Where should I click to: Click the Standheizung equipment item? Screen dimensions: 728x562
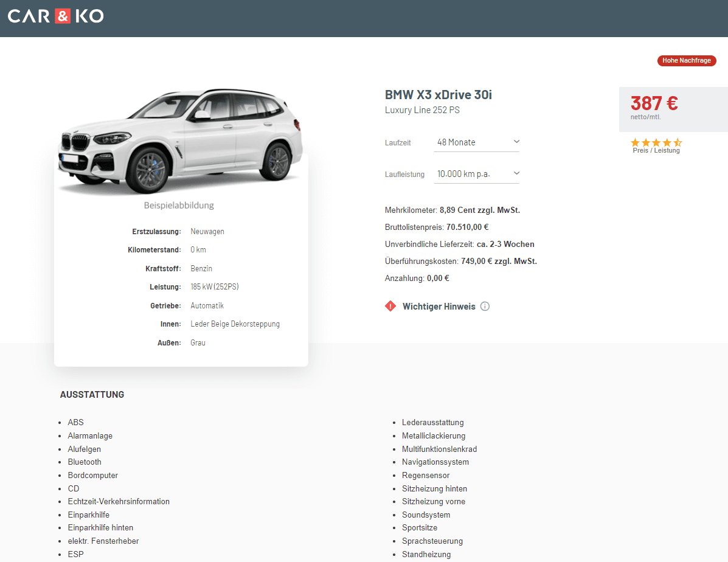click(426, 554)
